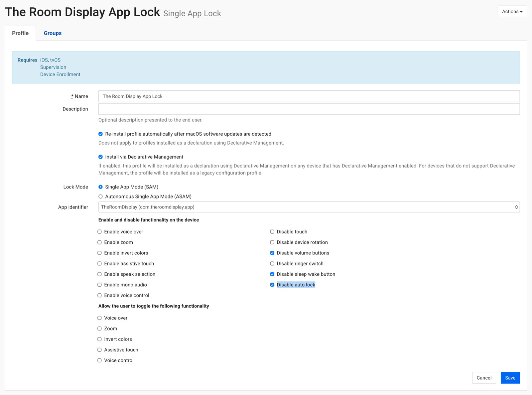Click the 'Single App Lock' subtitle text
This screenshot has height=395, width=532.
192,13
